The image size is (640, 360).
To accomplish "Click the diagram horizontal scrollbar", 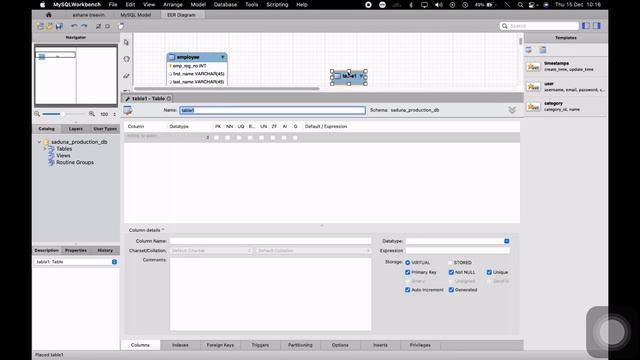I will tap(227, 88).
